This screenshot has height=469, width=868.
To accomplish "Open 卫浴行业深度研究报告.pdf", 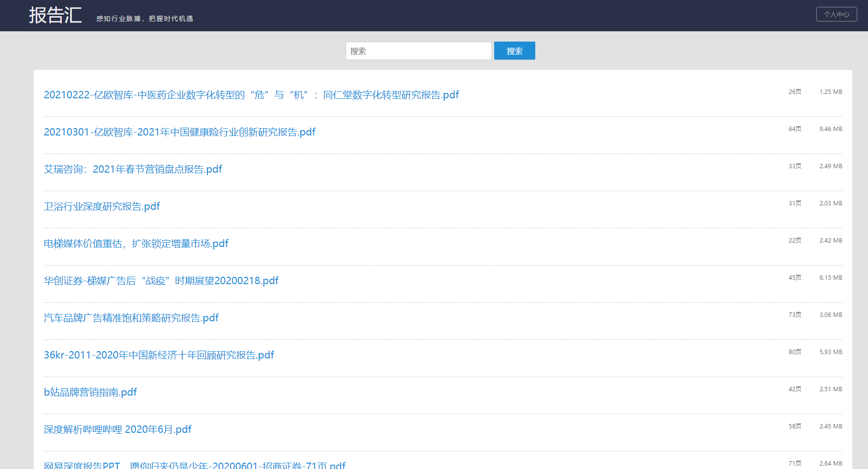I will [x=102, y=206].
